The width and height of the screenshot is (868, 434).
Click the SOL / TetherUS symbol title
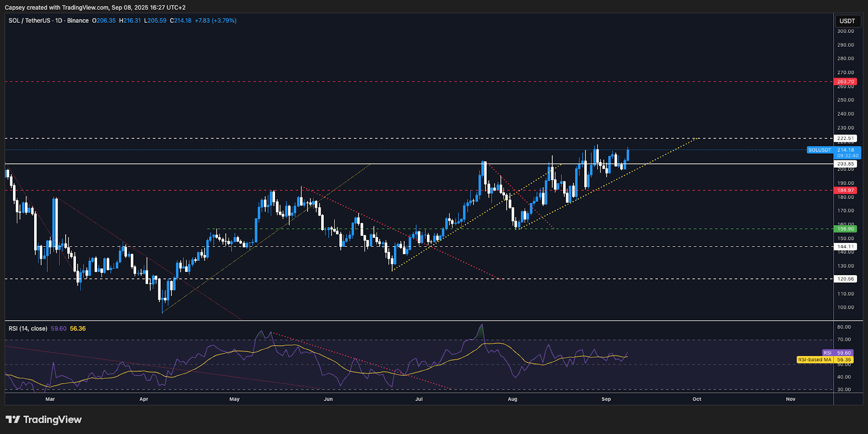click(29, 21)
